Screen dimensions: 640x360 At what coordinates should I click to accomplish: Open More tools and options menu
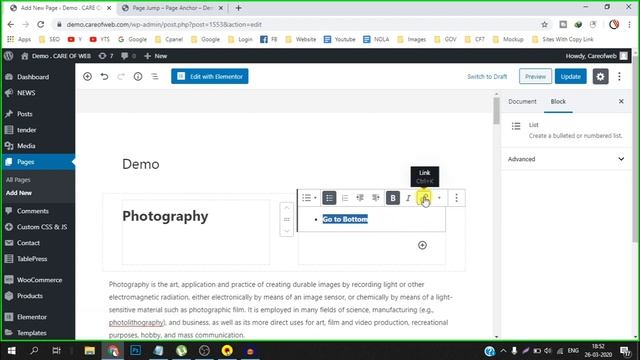coord(619,76)
